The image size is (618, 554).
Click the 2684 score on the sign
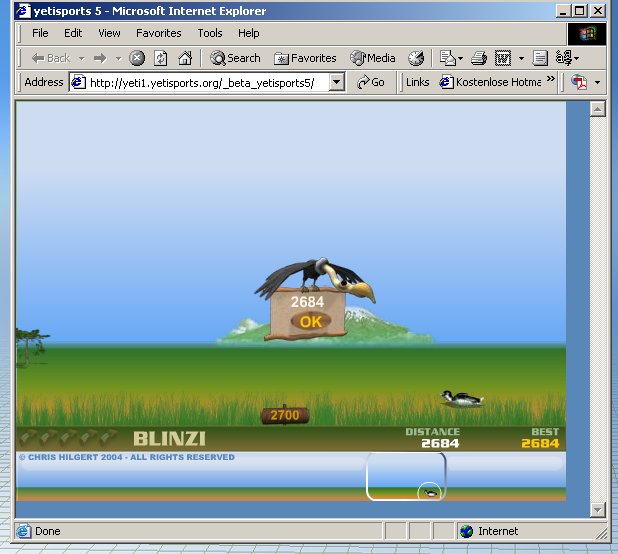point(307,302)
